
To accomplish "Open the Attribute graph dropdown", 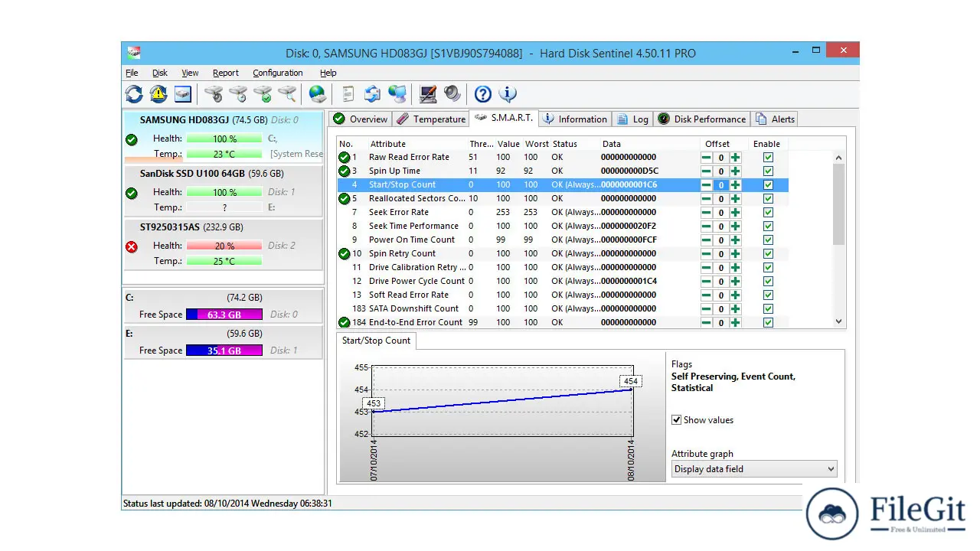I will click(754, 469).
